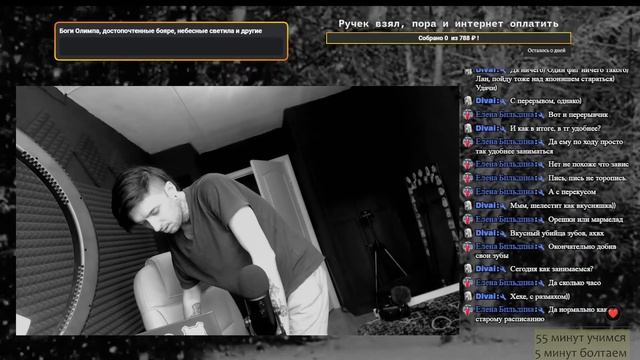Click the message text 'так удобнее заниматься'

(x=514, y=151)
